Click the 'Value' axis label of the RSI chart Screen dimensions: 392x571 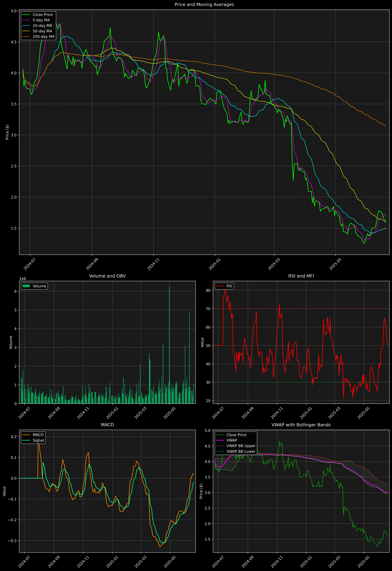[x=202, y=342]
